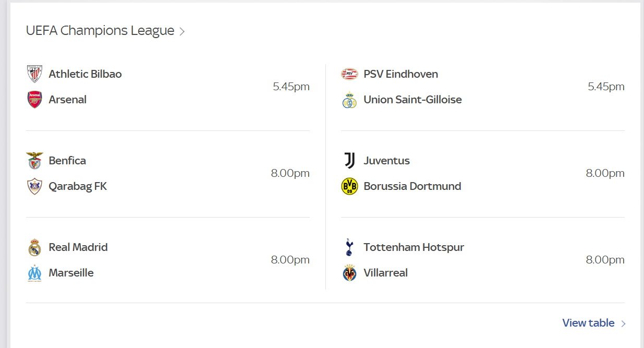644x348 pixels.
Task: Open the Real Madrid v Marseille 8.00pm time
Action: click(x=290, y=260)
